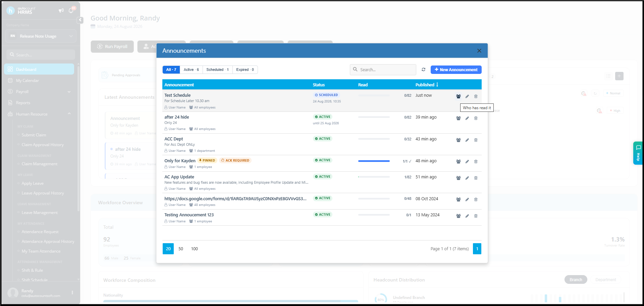
Task: Delete the after 24 hide announcement
Action: pyautogui.click(x=476, y=118)
